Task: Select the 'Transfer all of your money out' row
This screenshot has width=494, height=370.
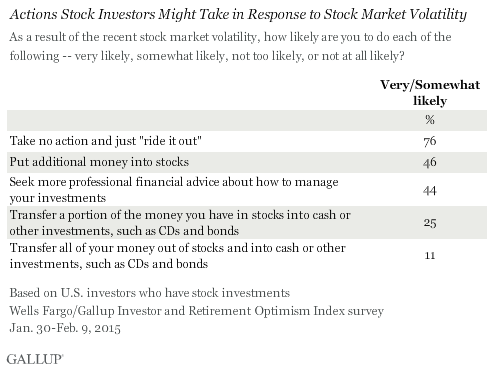Action: point(247,255)
